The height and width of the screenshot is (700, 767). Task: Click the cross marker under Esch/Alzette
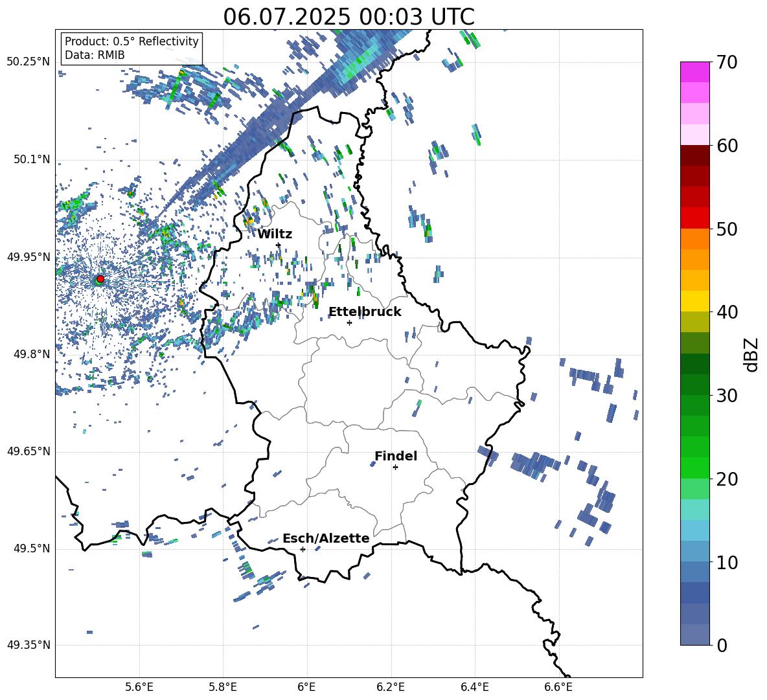coord(303,549)
